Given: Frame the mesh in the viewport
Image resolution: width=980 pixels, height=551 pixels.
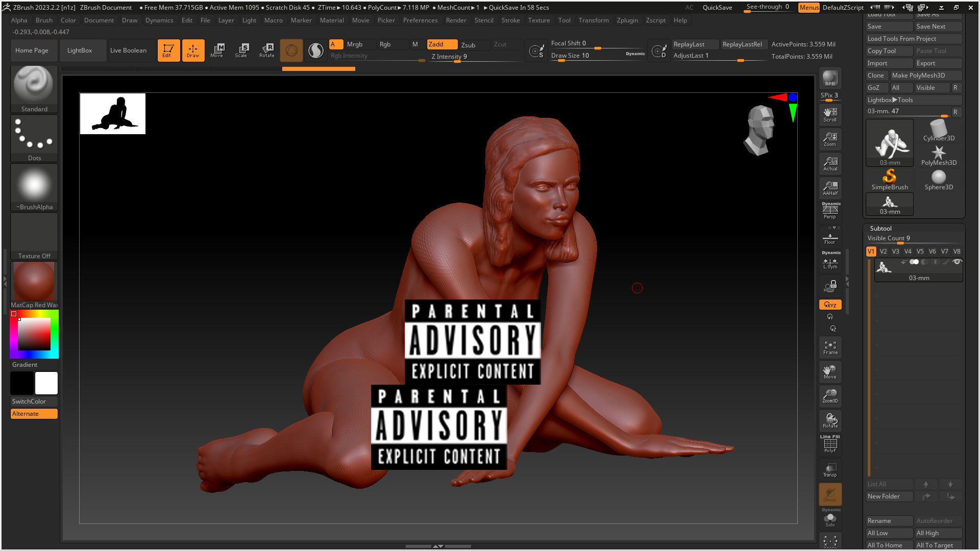Looking at the screenshot, I should pyautogui.click(x=830, y=347).
